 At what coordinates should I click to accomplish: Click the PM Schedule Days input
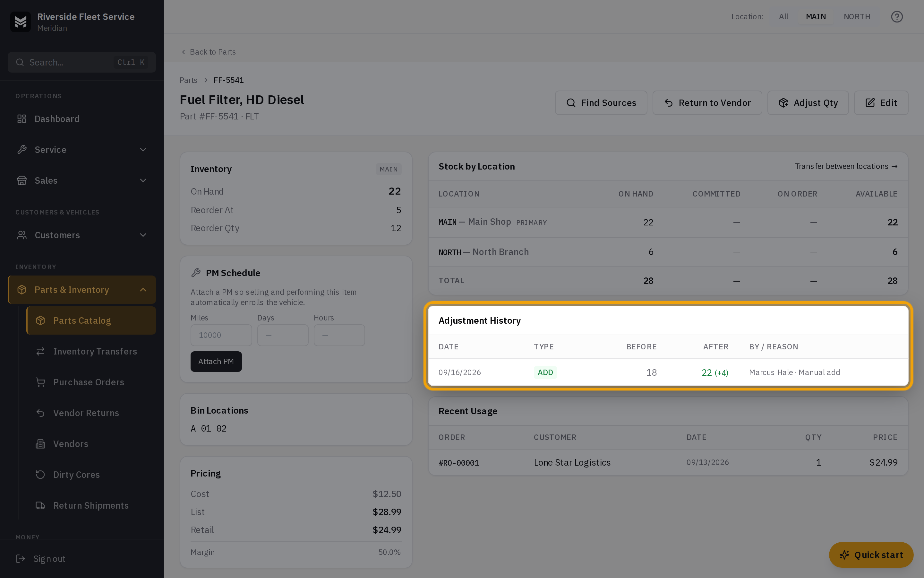click(283, 335)
